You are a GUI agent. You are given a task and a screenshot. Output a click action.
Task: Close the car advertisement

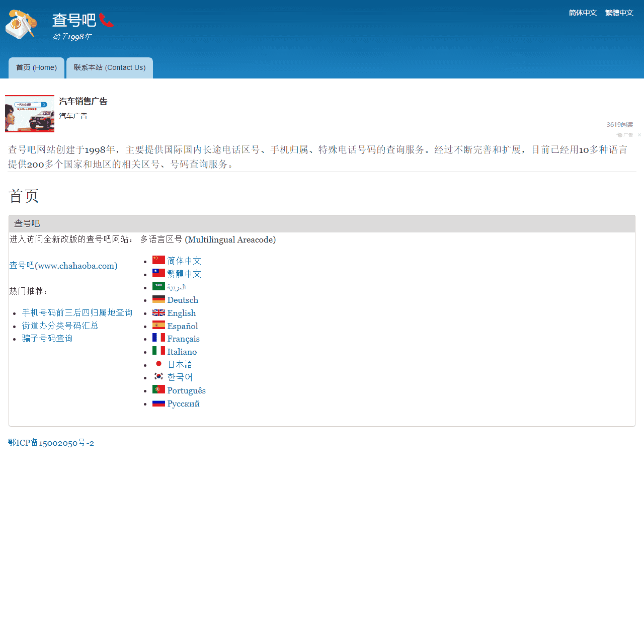(x=639, y=135)
